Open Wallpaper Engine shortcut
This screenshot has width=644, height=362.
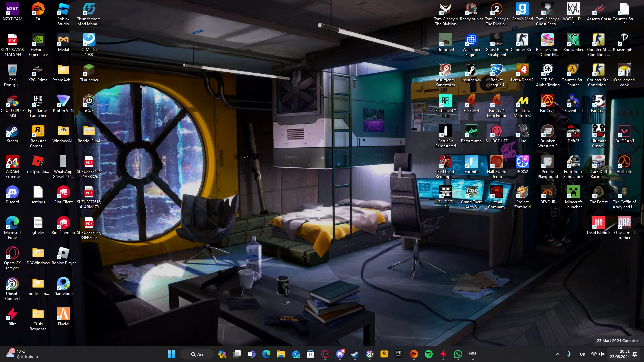[471, 45]
